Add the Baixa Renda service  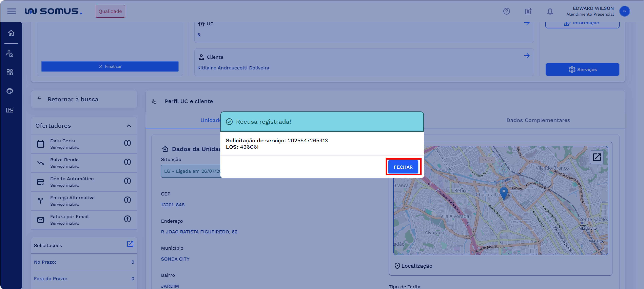click(128, 162)
